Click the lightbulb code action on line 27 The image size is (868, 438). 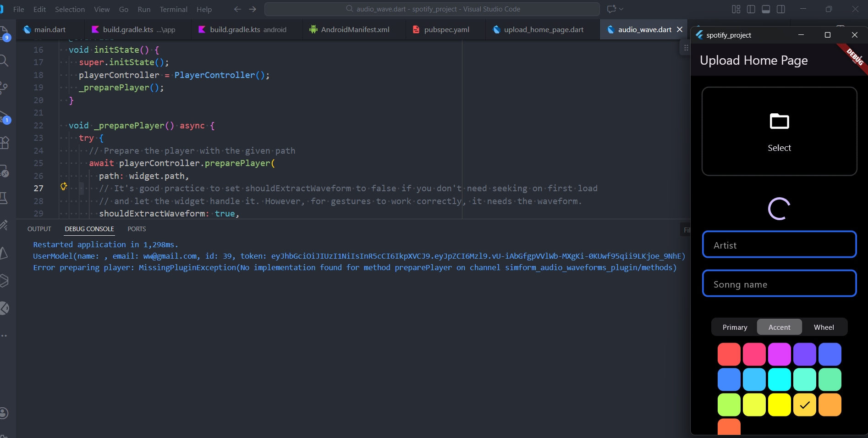coord(64,186)
